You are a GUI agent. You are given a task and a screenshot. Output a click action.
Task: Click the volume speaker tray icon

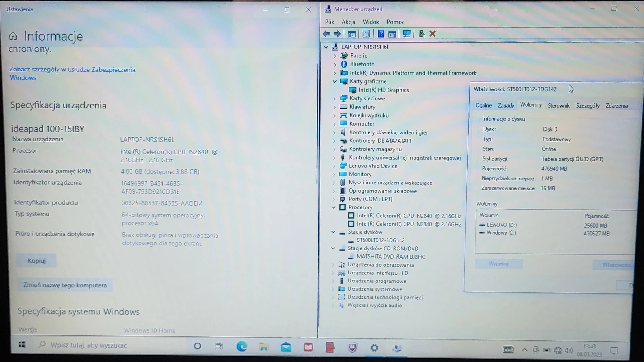click(569, 351)
